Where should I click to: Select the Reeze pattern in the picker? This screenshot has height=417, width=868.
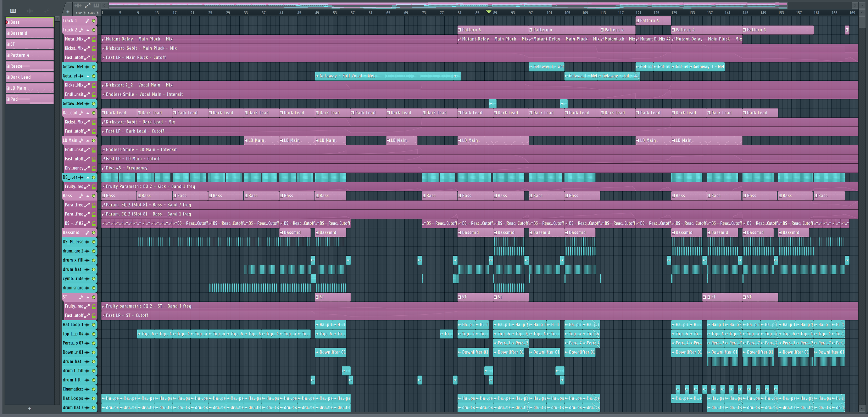pyautogui.click(x=30, y=66)
